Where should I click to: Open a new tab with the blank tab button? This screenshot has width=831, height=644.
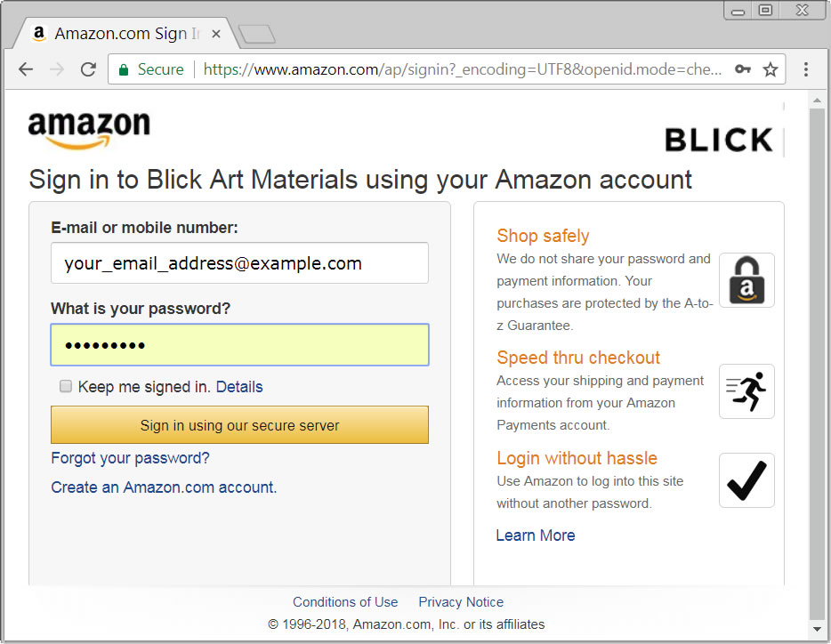pos(257,34)
